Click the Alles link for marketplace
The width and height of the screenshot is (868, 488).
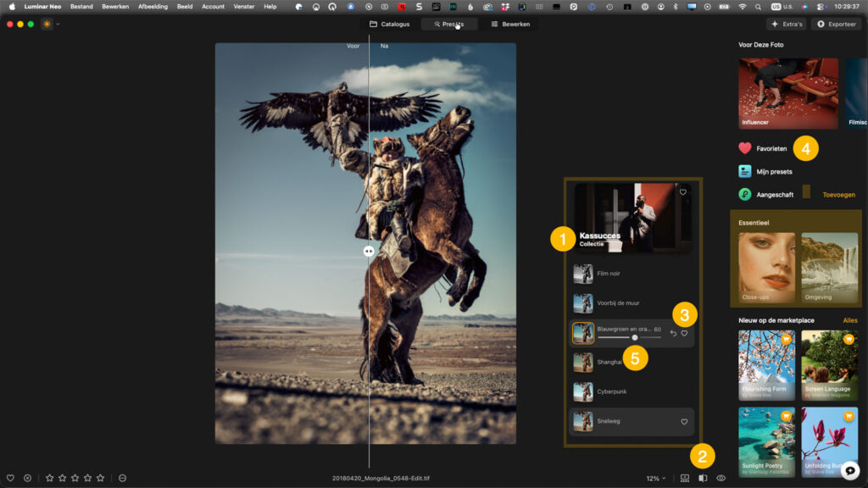849,320
